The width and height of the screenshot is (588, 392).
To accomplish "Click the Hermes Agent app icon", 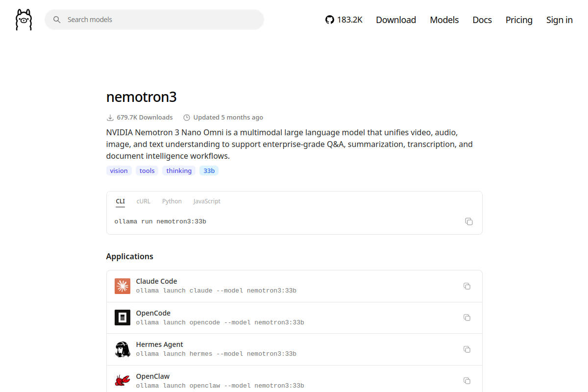I will click(122, 349).
